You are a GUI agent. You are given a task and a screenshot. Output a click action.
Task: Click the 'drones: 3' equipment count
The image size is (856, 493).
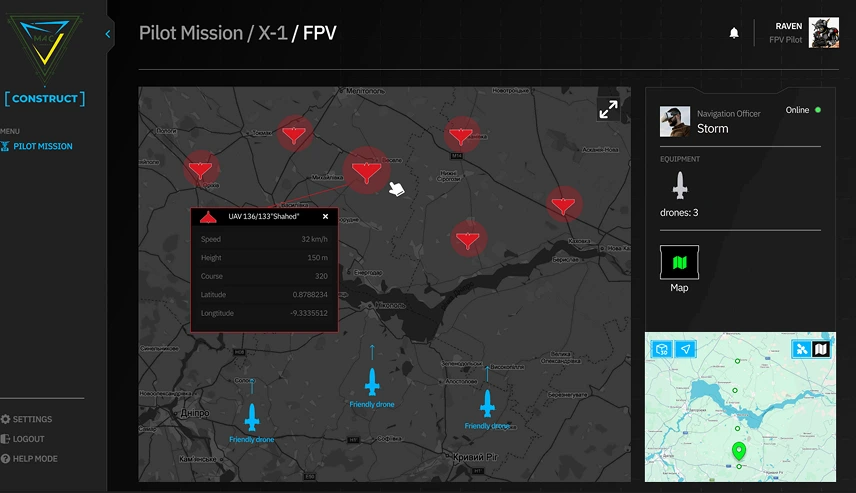[679, 213]
